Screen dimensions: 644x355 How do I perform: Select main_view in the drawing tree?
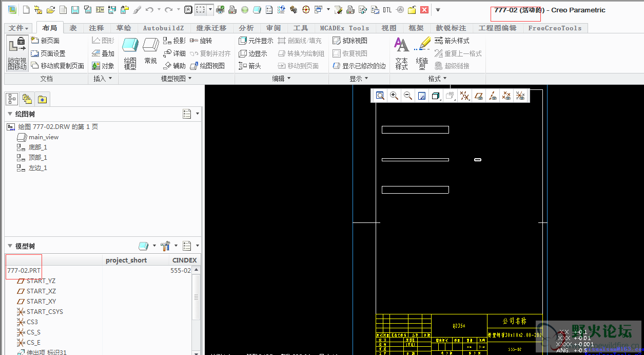tap(44, 137)
